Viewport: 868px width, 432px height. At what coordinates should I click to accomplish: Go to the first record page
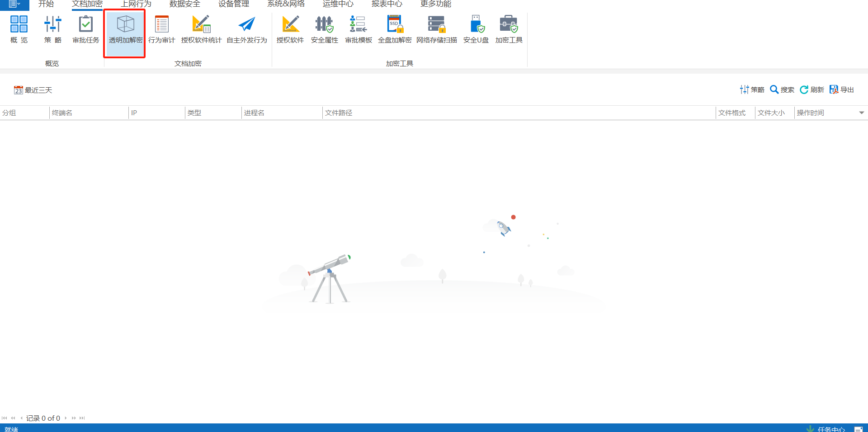(x=5, y=418)
